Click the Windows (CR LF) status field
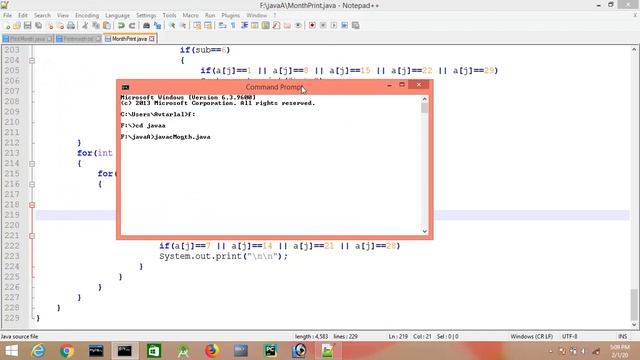Screen dimensions: 640x360 [531, 337]
